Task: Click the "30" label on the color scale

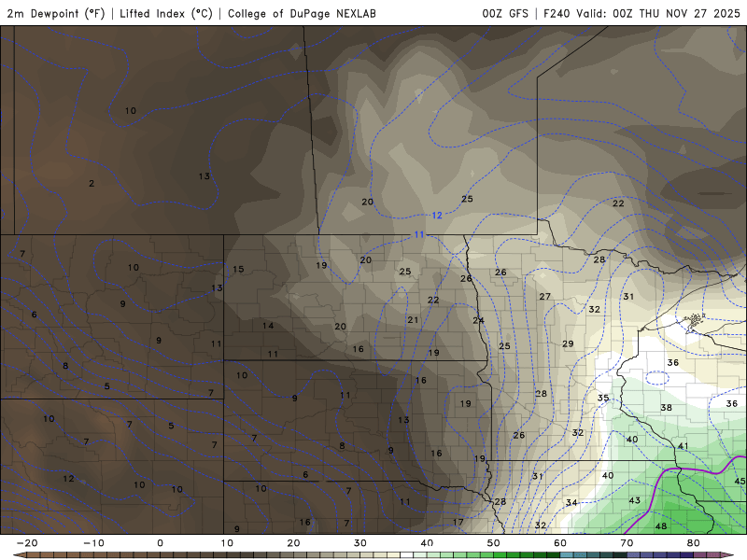Action: pyautogui.click(x=360, y=543)
